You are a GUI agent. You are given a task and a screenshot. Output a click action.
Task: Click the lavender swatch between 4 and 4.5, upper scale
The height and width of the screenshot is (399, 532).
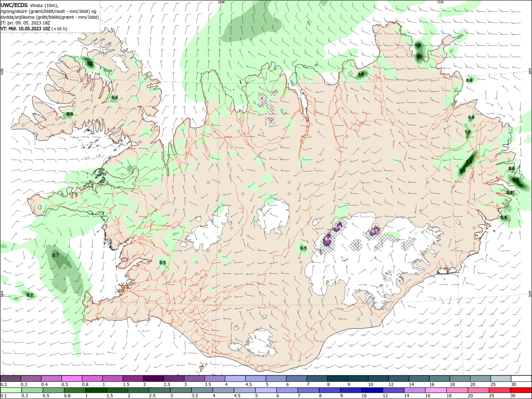235,379
